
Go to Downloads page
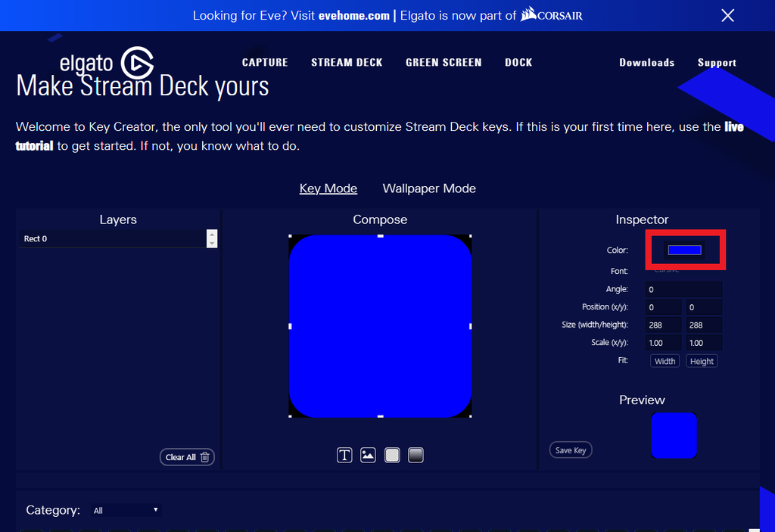647,62
